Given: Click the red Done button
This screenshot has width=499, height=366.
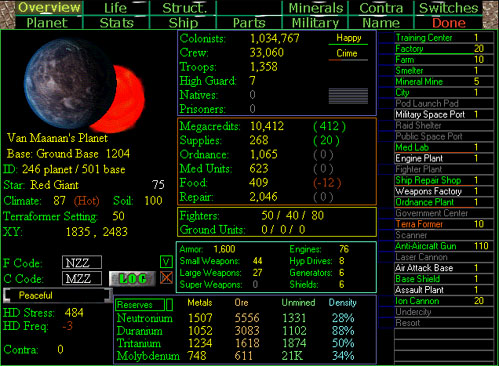Looking at the screenshot, I should [x=449, y=23].
